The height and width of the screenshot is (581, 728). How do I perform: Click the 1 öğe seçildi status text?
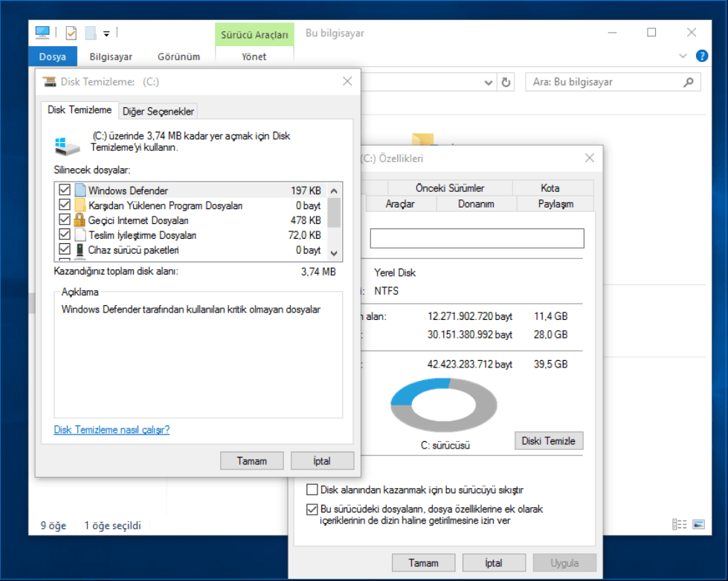(x=112, y=525)
